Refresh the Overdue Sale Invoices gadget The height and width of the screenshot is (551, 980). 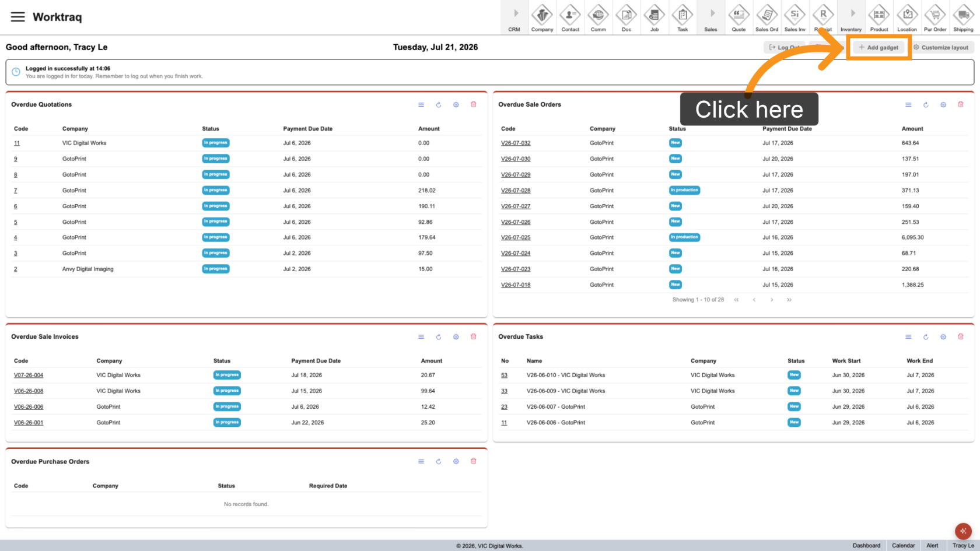(x=439, y=337)
